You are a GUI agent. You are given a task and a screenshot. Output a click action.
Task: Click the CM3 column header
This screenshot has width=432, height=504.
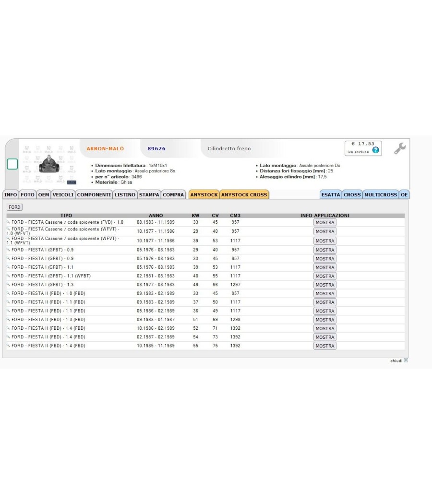point(235,216)
